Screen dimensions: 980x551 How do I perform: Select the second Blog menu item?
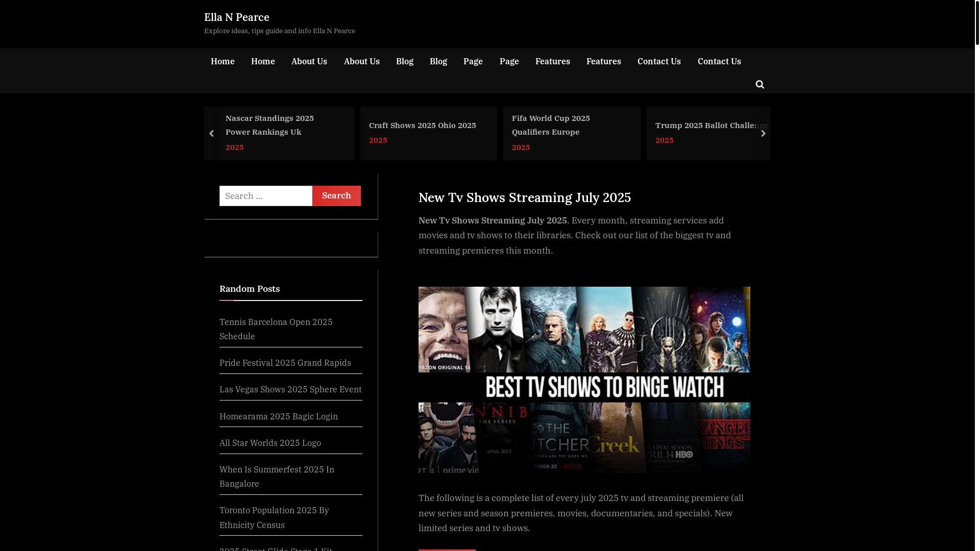438,61
